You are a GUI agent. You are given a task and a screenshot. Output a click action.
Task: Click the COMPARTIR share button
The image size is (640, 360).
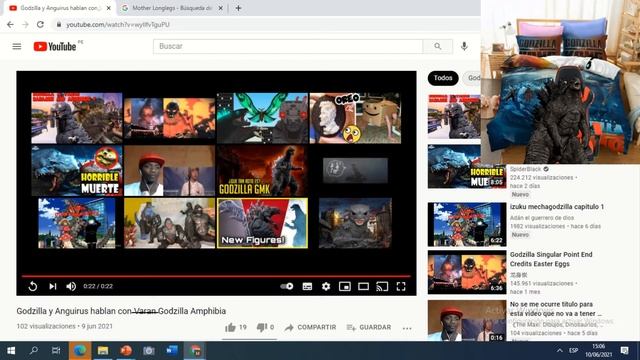311,327
